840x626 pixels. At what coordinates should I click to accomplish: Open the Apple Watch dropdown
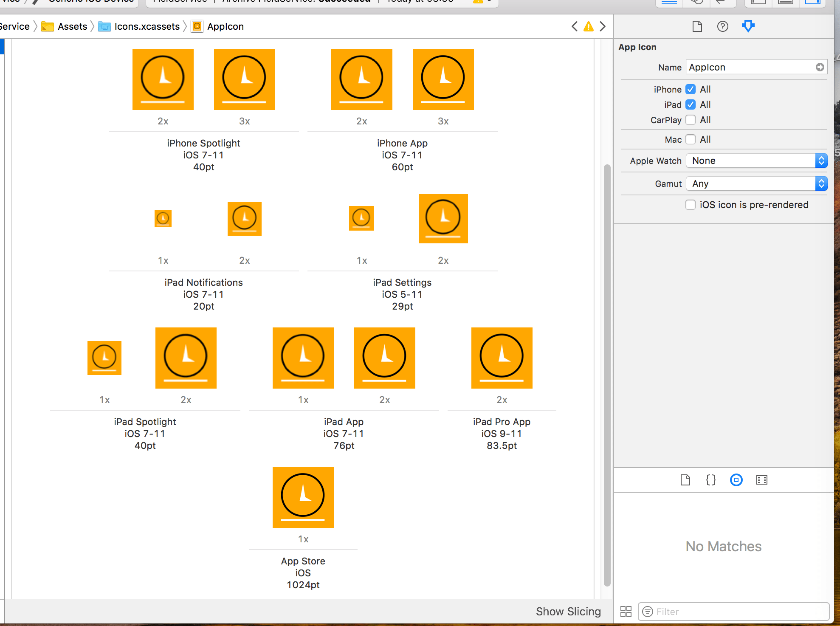pyautogui.click(x=756, y=161)
